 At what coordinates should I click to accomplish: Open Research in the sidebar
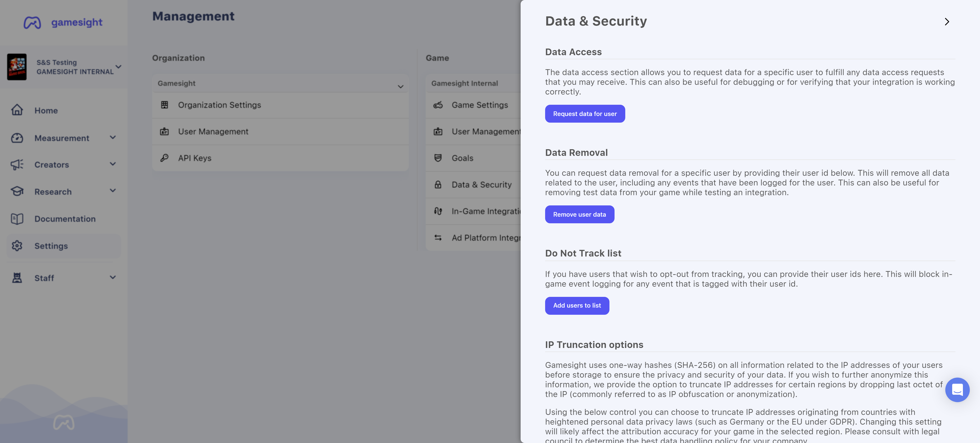coord(64,192)
